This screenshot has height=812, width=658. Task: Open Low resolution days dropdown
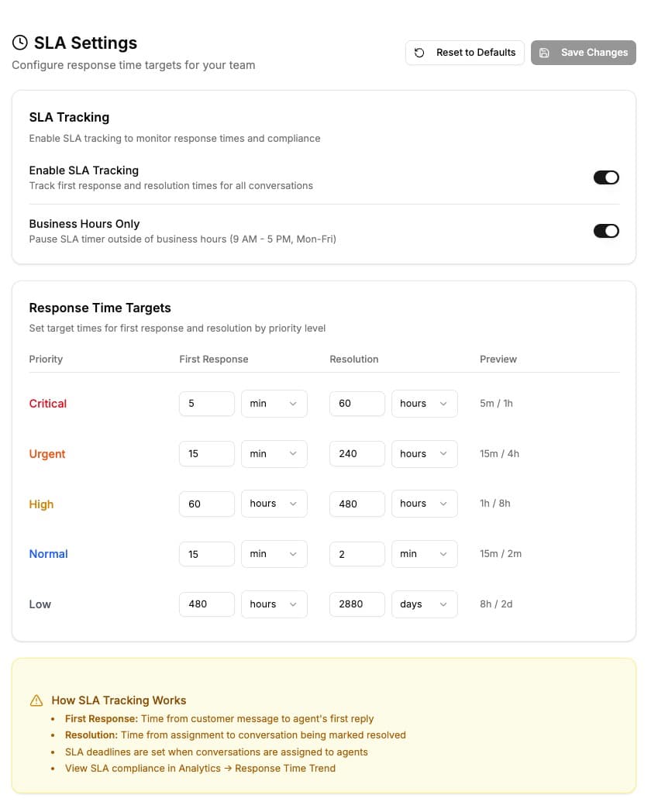pos(424,604)
